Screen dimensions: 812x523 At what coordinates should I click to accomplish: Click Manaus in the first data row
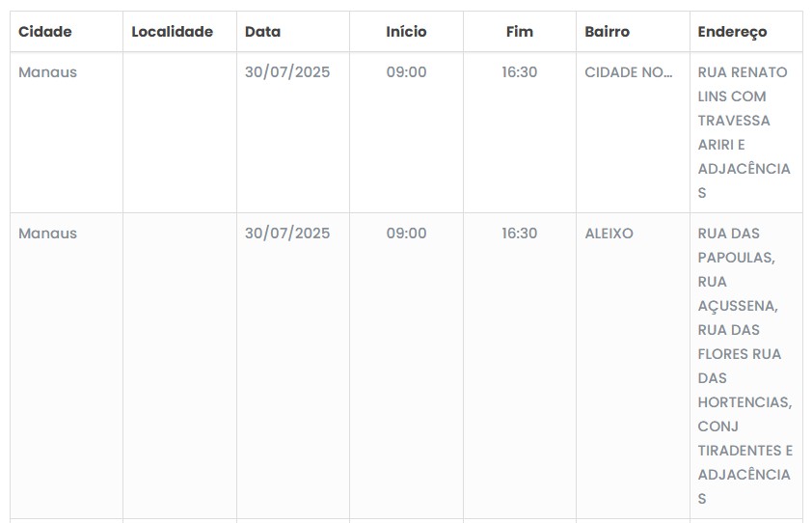point(47,72)
